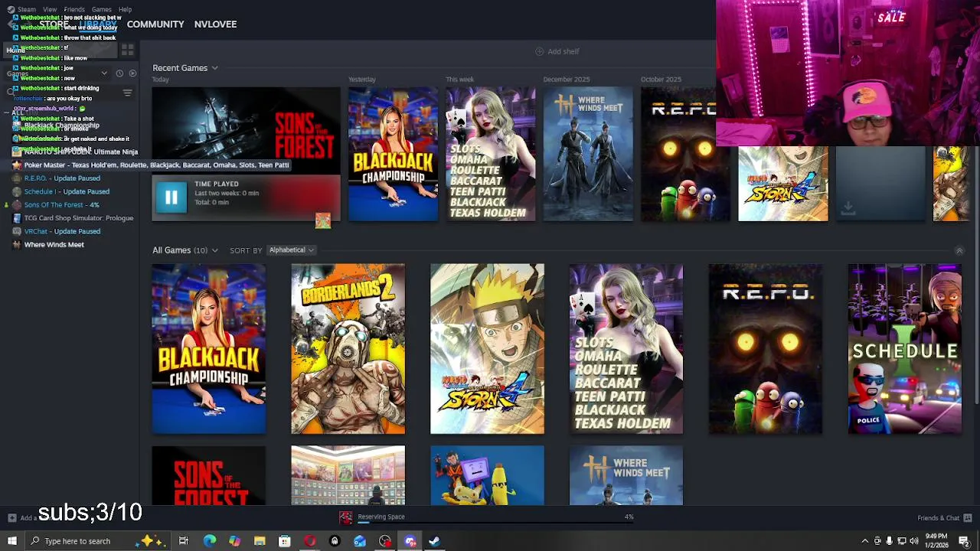Click the Windows taskbar search box
Image resolution: width=980 pixels, height=551 pixels.
[98, 541]
